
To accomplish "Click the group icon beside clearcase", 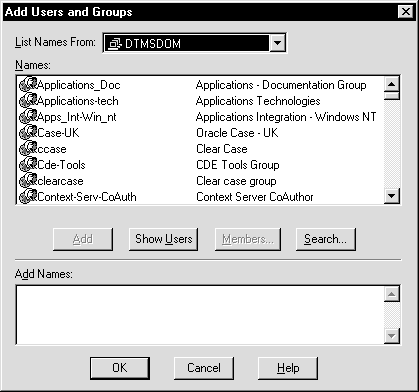I will pyautogui.click(x=28, y=181).
